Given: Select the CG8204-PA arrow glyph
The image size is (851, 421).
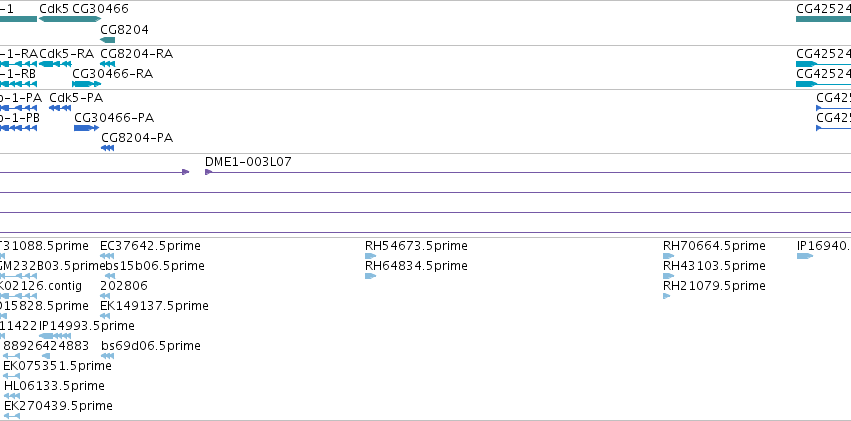Looking at the screenshot, I should click(x=107, y=148).
